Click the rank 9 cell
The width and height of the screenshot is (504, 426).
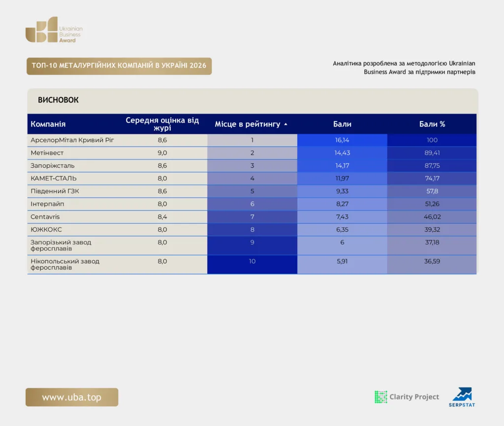(x=252, y=245)
